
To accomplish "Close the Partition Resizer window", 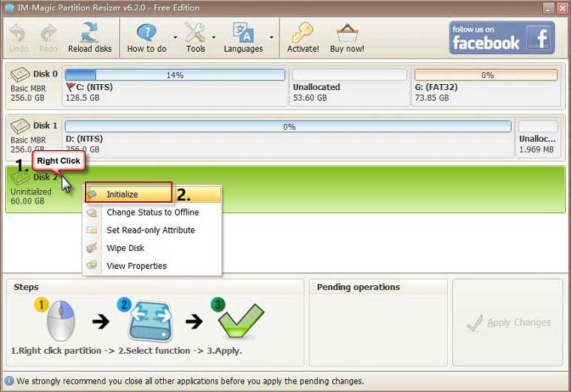I will click(562, 8).
